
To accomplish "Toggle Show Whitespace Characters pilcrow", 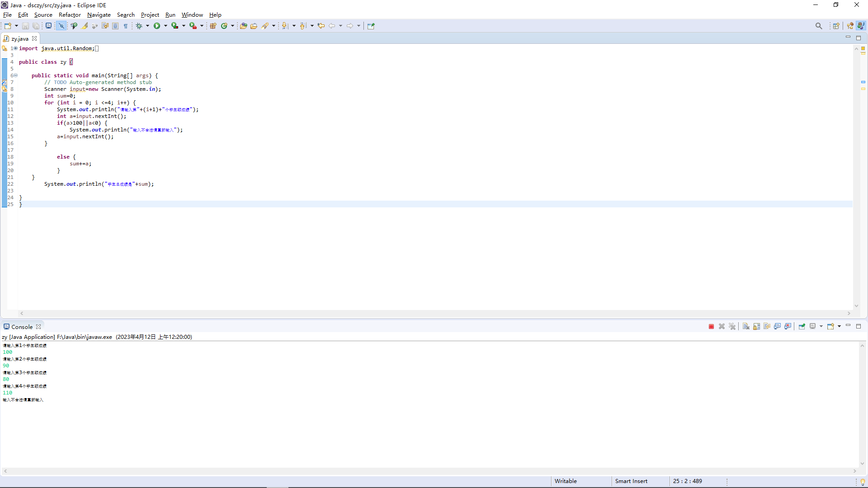I will pyautogui.click(x=126, y=26).
